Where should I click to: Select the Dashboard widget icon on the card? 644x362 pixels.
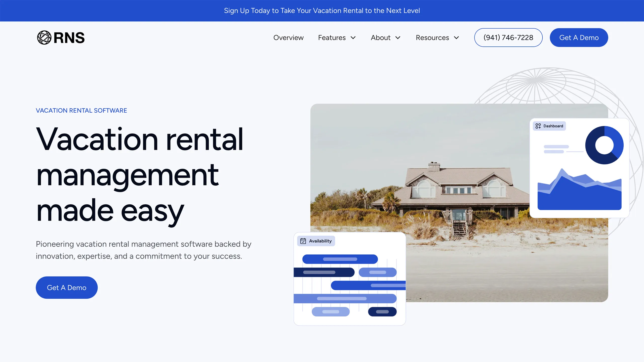point(539,126)
